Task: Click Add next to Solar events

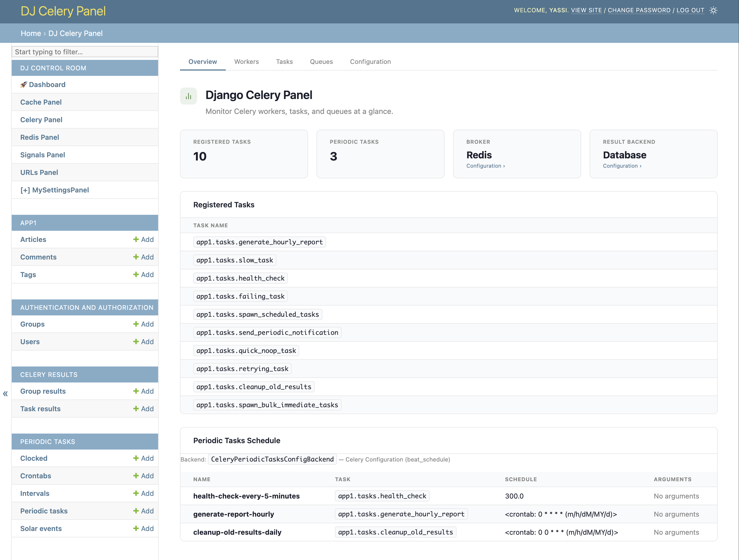Action: [x=143, y=529]
